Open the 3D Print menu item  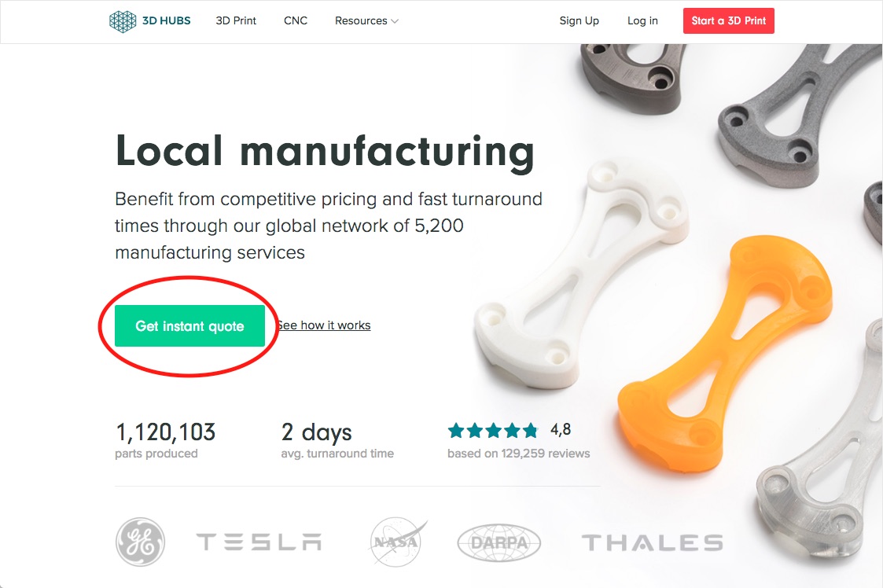(236, 21)
